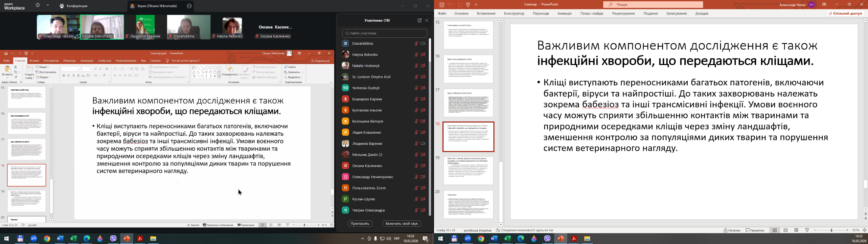Fit slide to window in the 101% zoom status bar
Image resolution: width=868 pixels, height=244 pixels.
pyautogui.click(x=864, y=230)
